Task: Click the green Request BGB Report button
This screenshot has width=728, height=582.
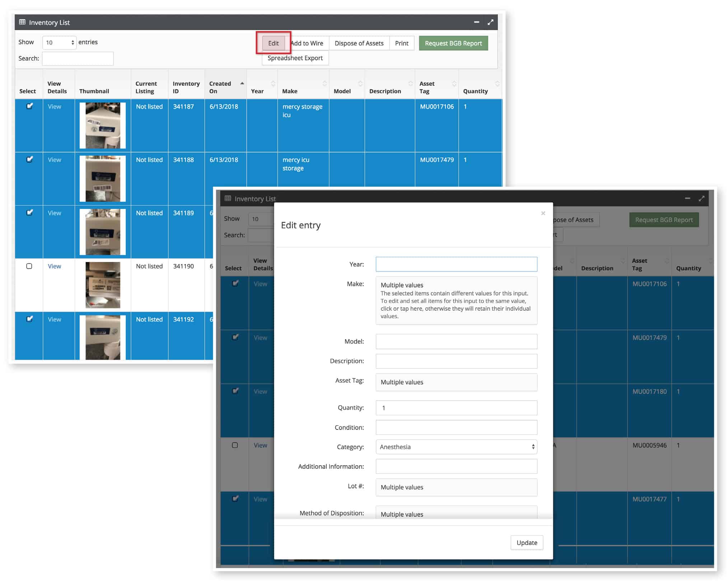Action: pyautogui.click(x=453, y=43)
